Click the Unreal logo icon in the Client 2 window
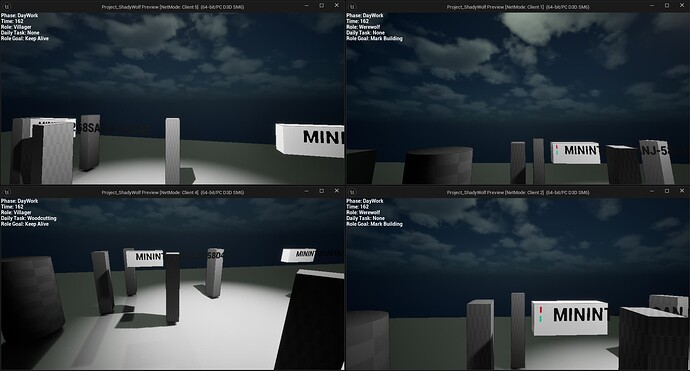 pyautogui.click(x=352, y=192)
